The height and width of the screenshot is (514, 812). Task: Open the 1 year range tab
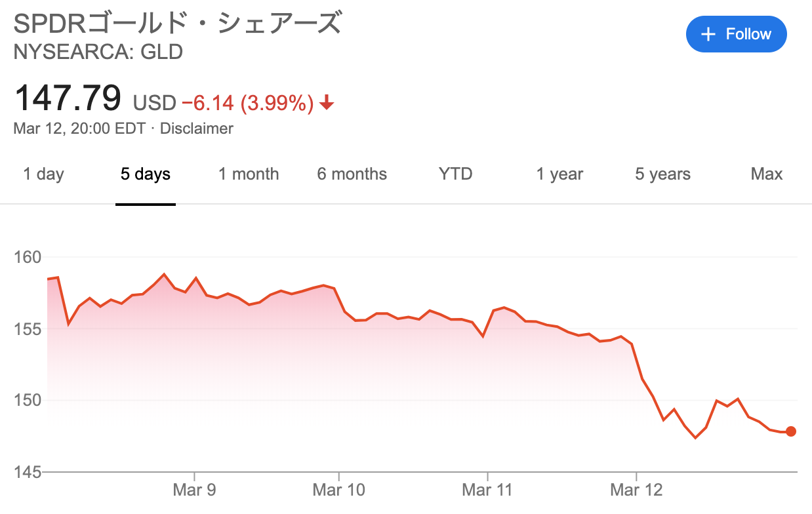[559, 174]
